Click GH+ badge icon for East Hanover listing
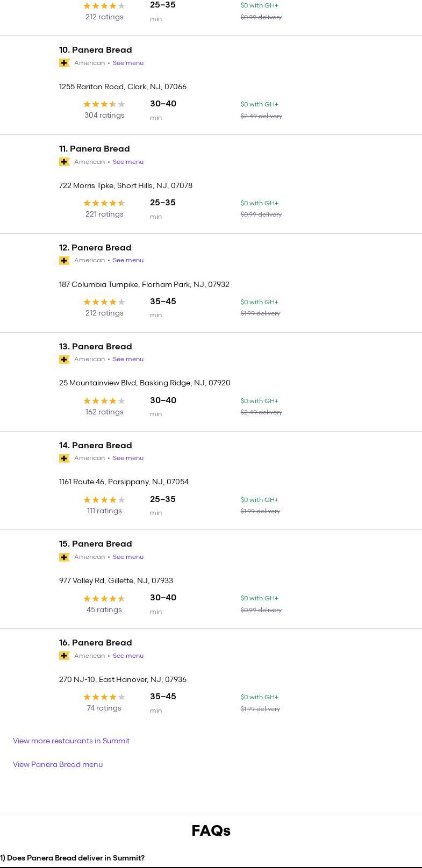The width and height of the screenshot is (422, 868). [x=65, y=656]
